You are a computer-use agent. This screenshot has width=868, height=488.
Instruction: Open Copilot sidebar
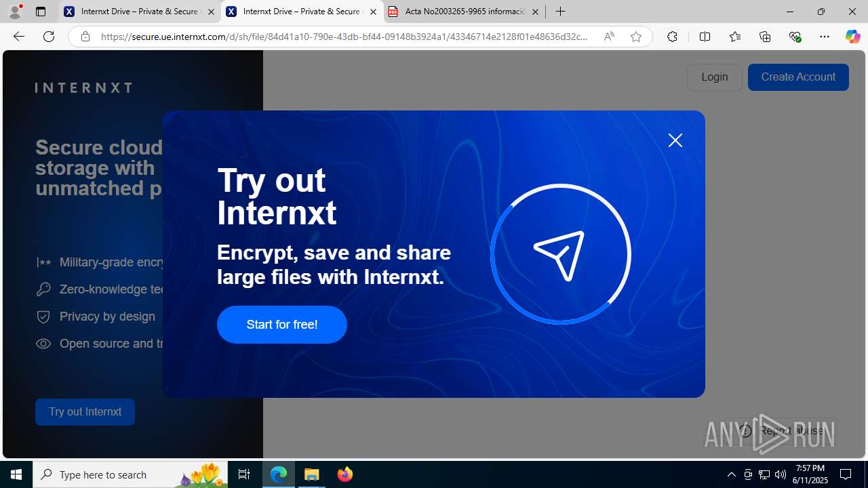852,37
